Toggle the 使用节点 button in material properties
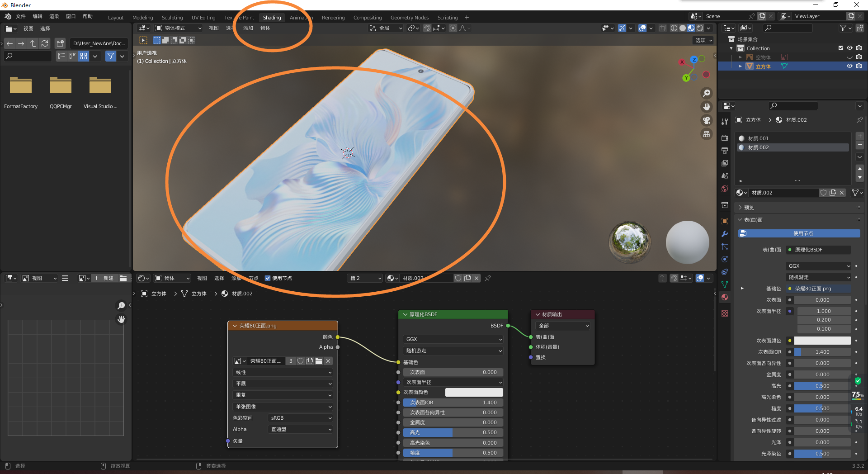The image size is (868, 474). pos(799,233)
